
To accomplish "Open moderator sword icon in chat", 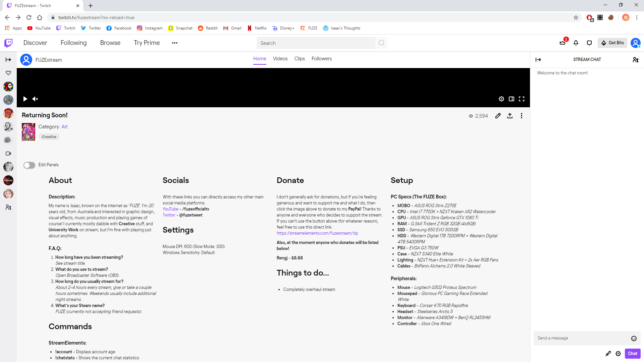I will tap(608, 354).
